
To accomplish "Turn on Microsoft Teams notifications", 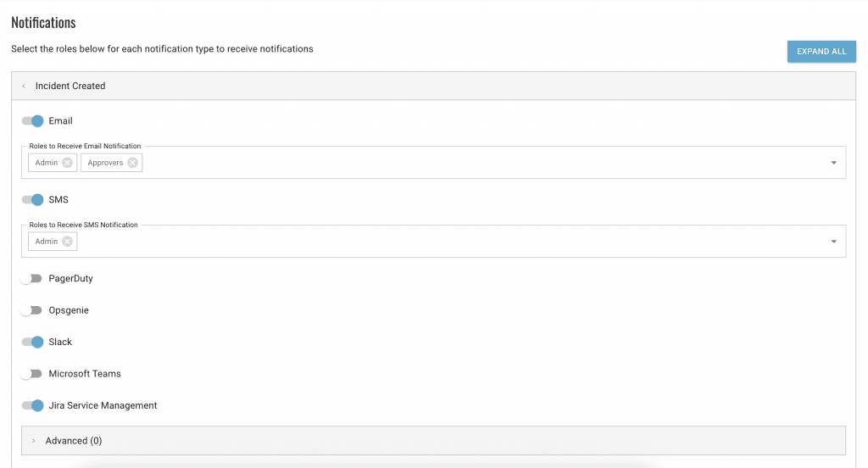I will click(32, 374).
